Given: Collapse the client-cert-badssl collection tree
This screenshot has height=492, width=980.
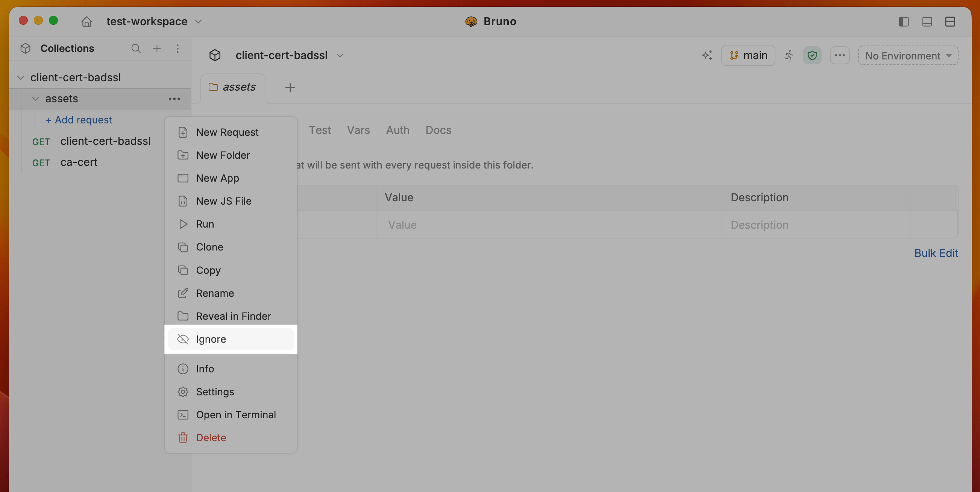Looking at the screenshot, I should tap(21, 77).
